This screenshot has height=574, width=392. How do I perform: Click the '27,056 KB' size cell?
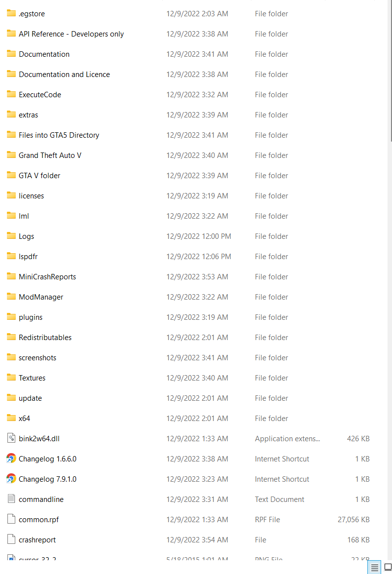(354, 519)
